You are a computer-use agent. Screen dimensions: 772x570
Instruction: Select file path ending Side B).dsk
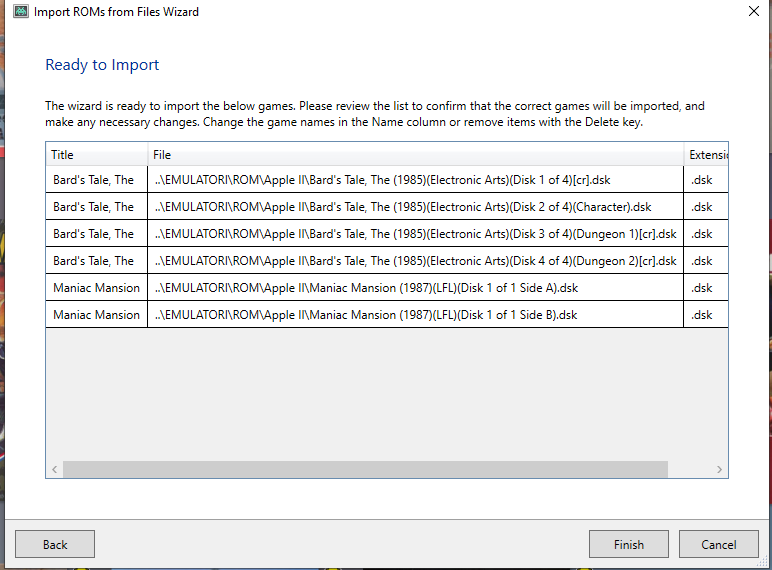(x=416, y=315)
